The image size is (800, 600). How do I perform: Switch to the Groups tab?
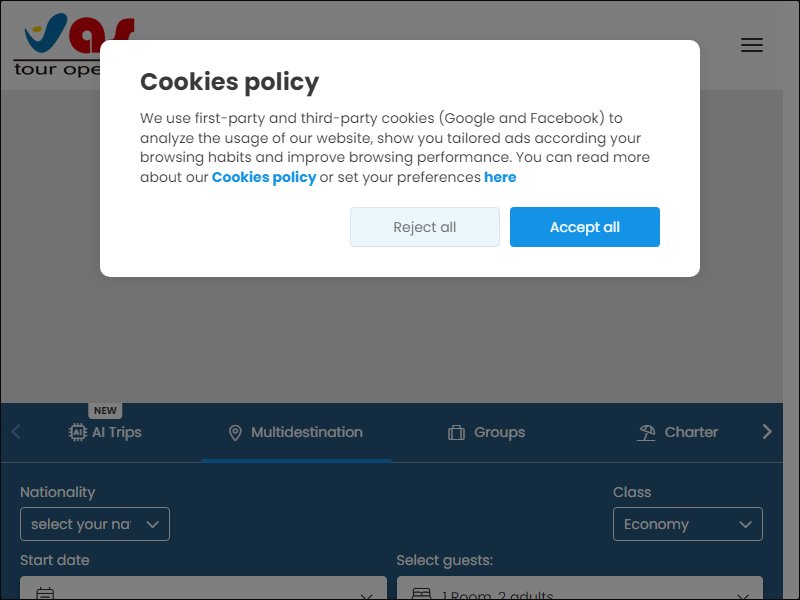tap(486, 433)
